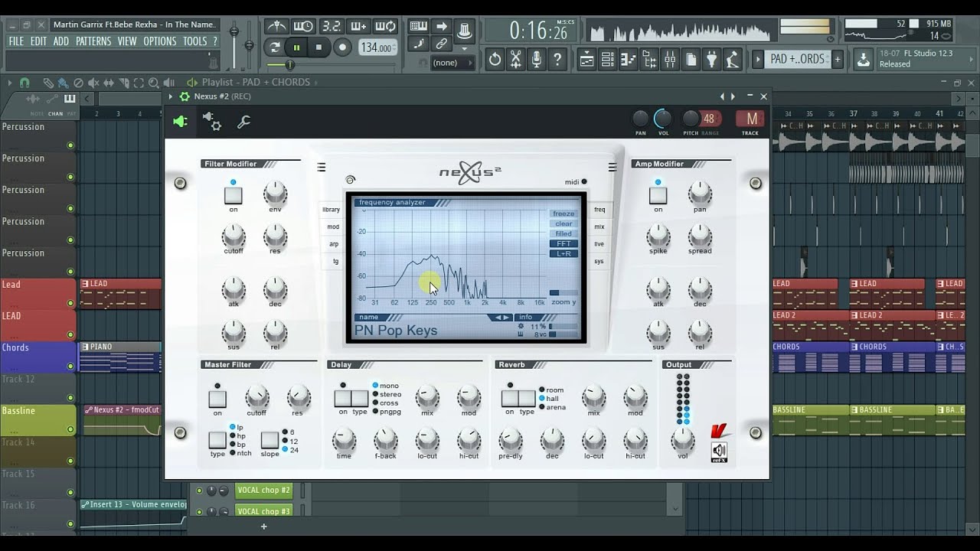Image resolution: width=980 pixels, height=551 pixels.
Task: Go to previous plugin preset arrow in title bar
Action: 721,96
